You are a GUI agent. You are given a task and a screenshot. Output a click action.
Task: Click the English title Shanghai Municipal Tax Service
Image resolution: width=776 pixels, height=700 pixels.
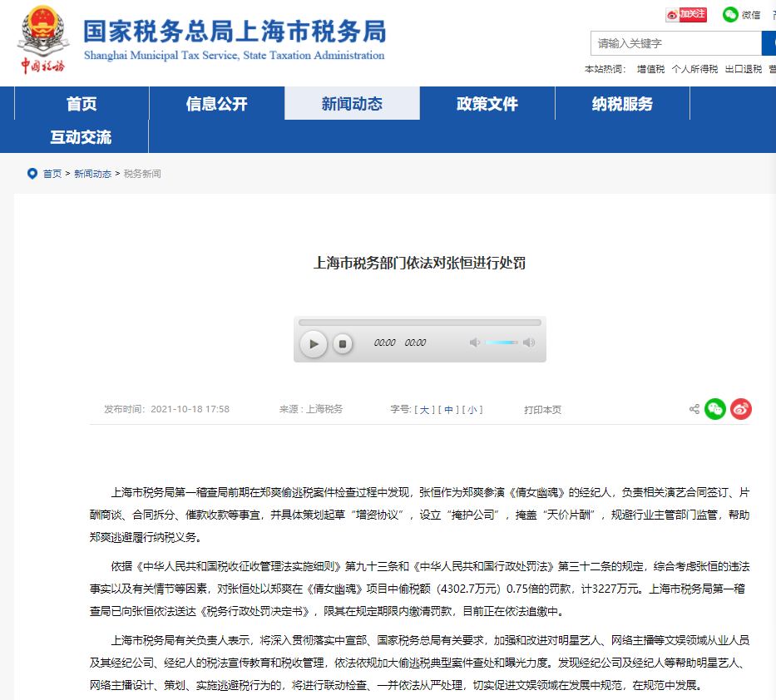[x=161, y=56]
